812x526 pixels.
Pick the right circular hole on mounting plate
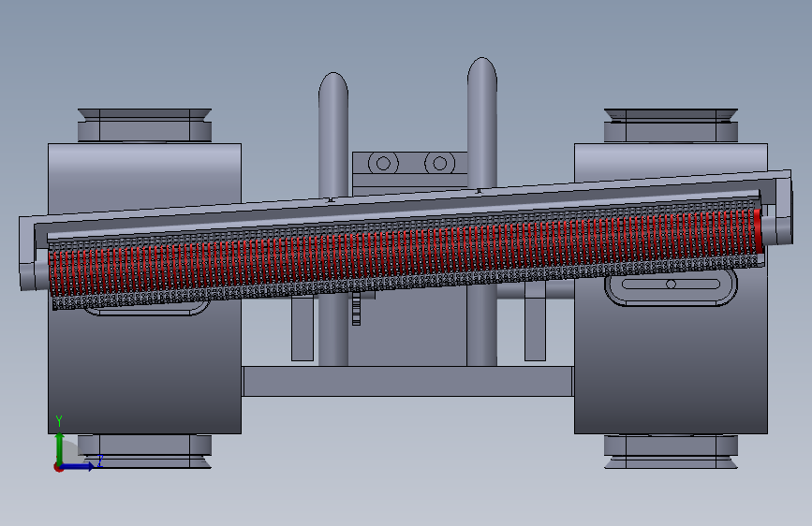click(x=439, y=164)
